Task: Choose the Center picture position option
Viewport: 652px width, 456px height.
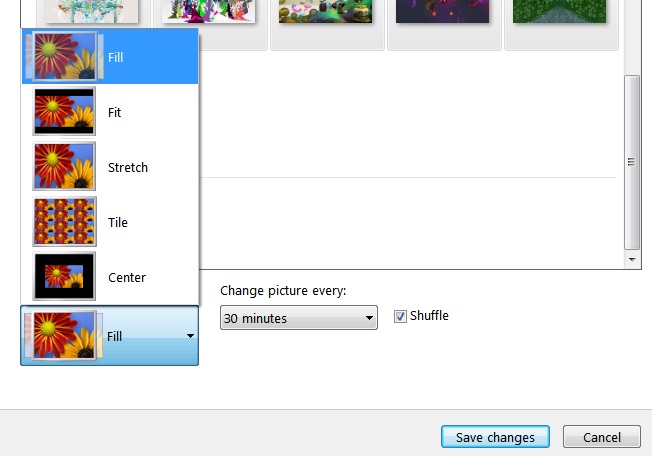Action: click(x=126, y=278)
